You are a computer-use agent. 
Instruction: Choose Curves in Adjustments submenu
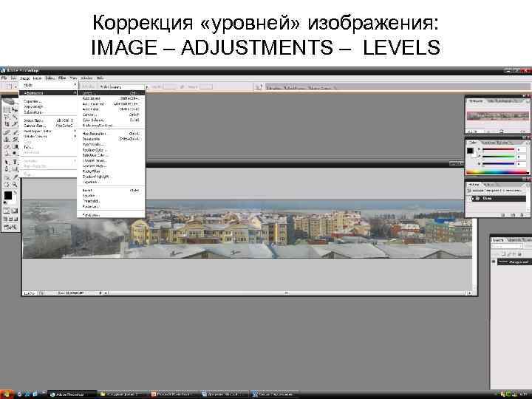112,115
